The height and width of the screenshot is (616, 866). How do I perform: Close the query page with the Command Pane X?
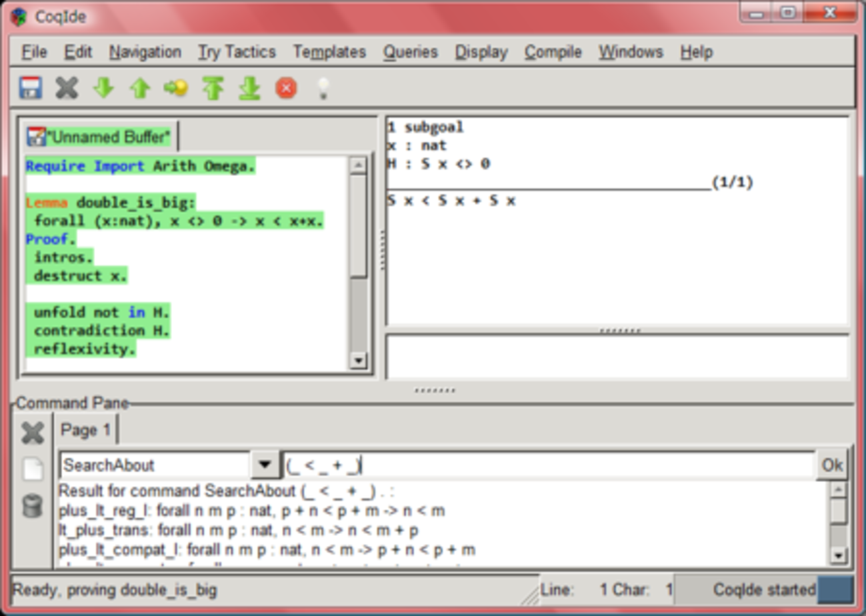tap(32, 433)
